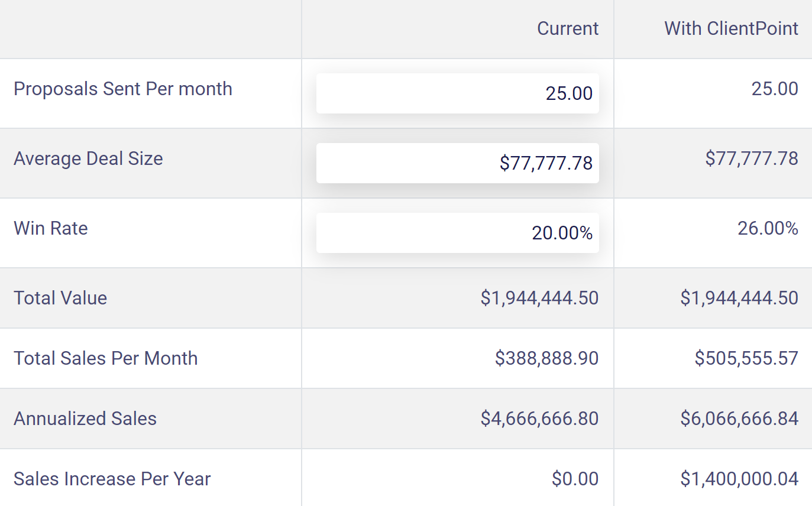Click the Total Value row label

60,298
